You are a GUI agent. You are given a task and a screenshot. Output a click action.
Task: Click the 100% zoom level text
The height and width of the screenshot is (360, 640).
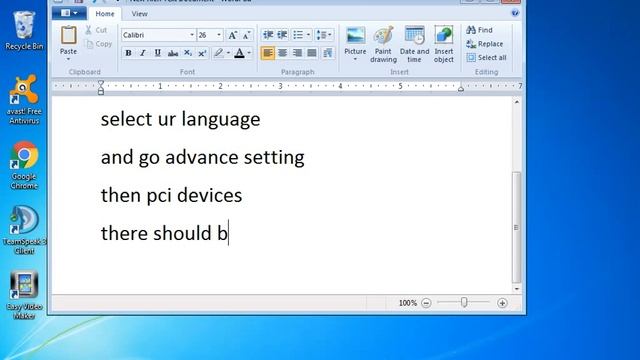click(x=407, y=303)
